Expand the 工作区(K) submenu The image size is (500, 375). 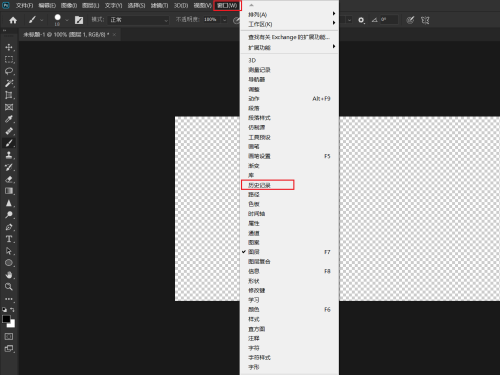(289, 24)
